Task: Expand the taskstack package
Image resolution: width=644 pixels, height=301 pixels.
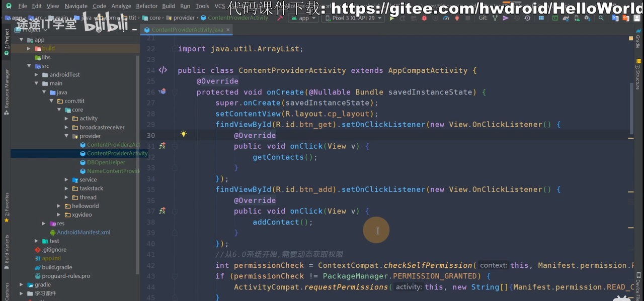Action: 66,188
